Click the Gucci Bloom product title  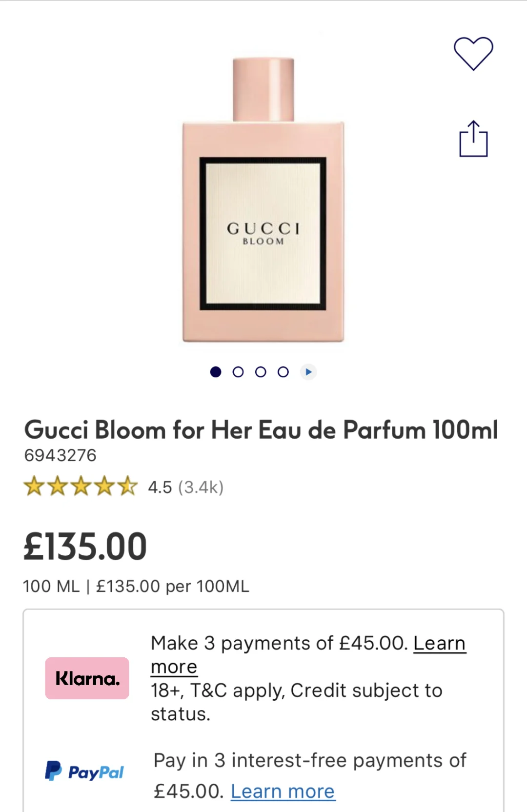point(261,430)
